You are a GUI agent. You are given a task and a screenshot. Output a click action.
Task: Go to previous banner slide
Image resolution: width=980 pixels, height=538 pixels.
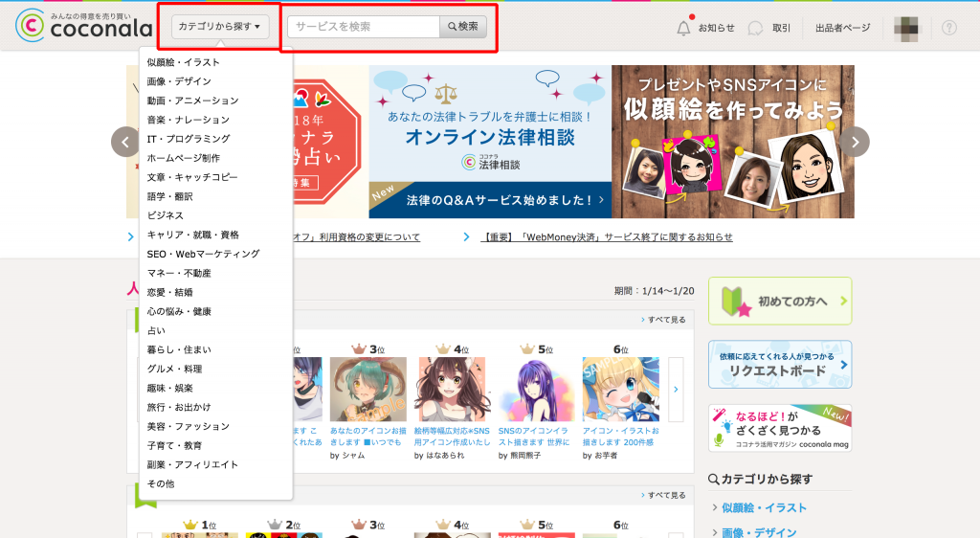coord(125,142)
